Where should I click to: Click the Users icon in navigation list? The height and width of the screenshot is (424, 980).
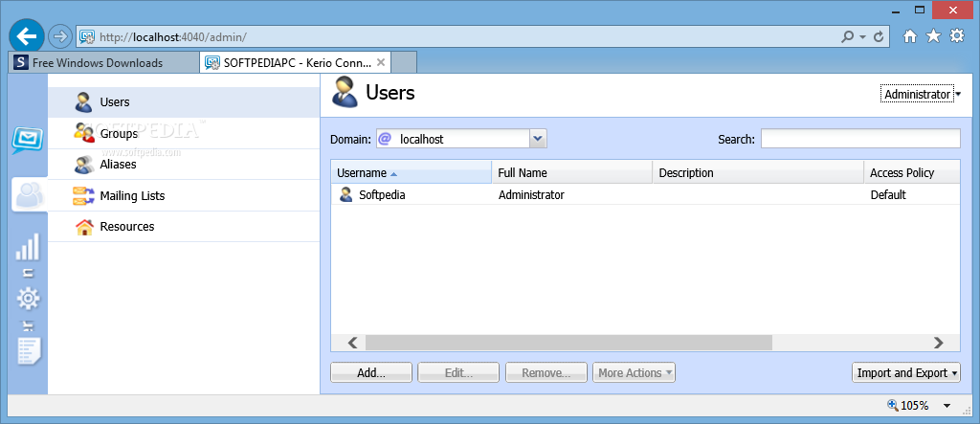pyautogui.click(x=84, y=102)
